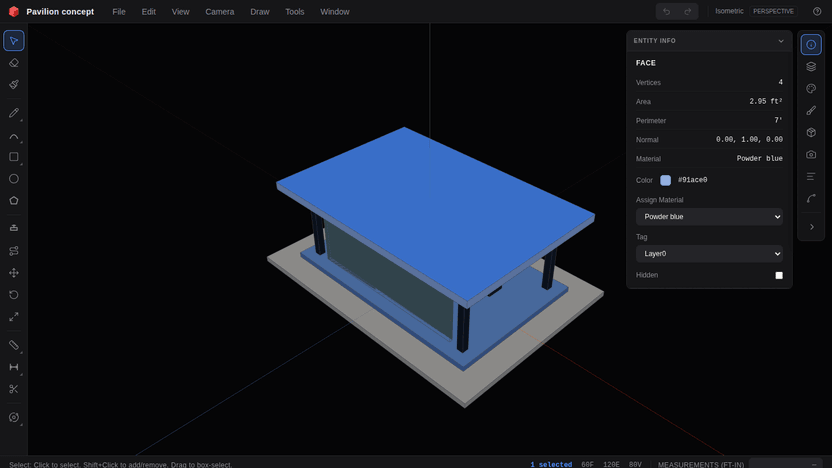Open the Tools menu
The image size is (832, 468).
(294, 12)
